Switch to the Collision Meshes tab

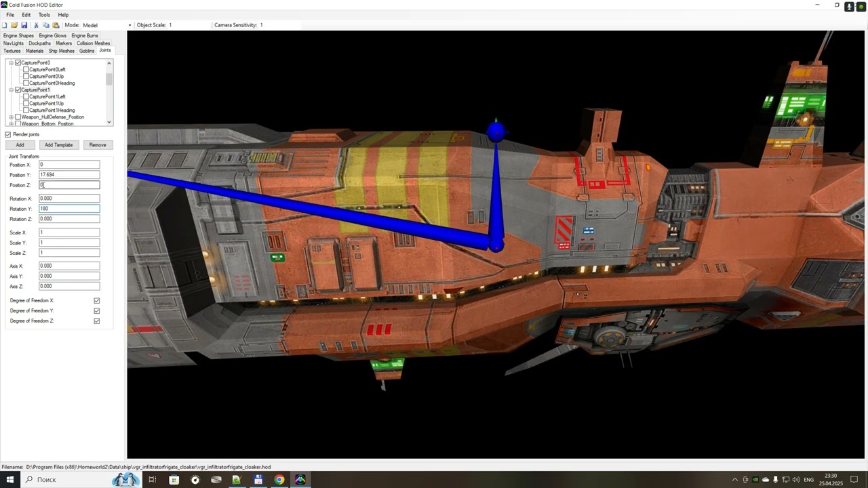click(94, 43)
